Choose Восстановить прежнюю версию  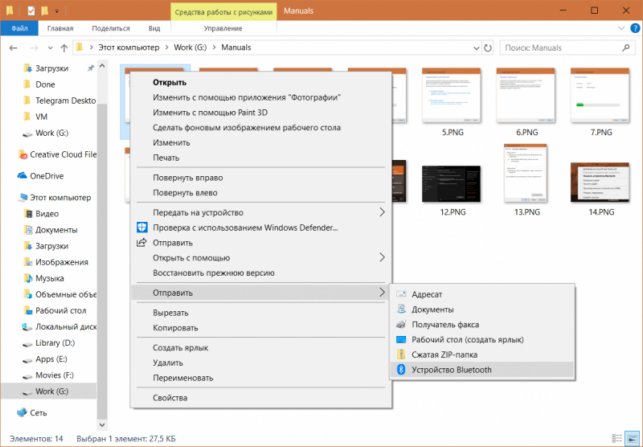pos(261,273)
